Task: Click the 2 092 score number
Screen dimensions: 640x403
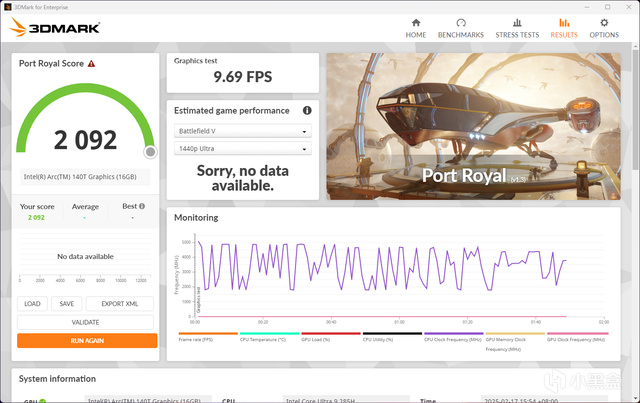Action: coord(85,140)
